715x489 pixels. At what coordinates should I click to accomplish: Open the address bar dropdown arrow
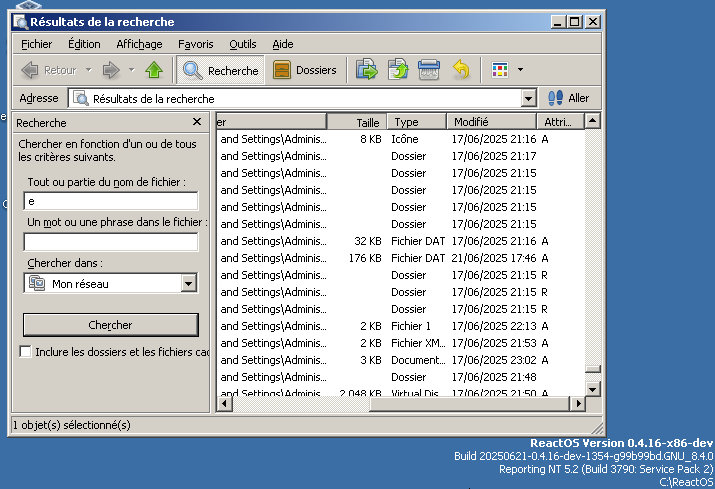pyautogui.click(x=529, y=99)
